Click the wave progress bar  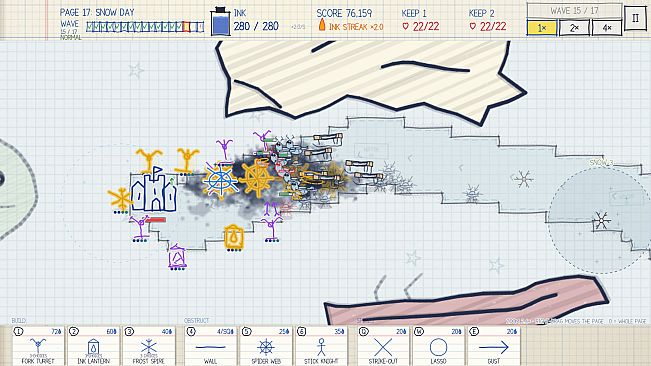point(145,27)
